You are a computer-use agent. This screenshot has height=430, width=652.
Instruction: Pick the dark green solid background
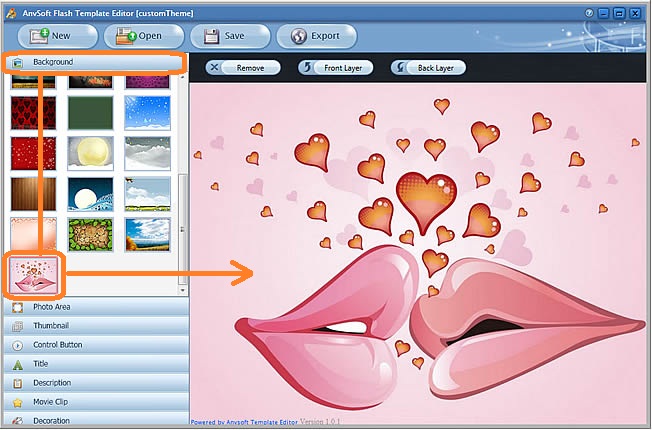click(90, 112)
